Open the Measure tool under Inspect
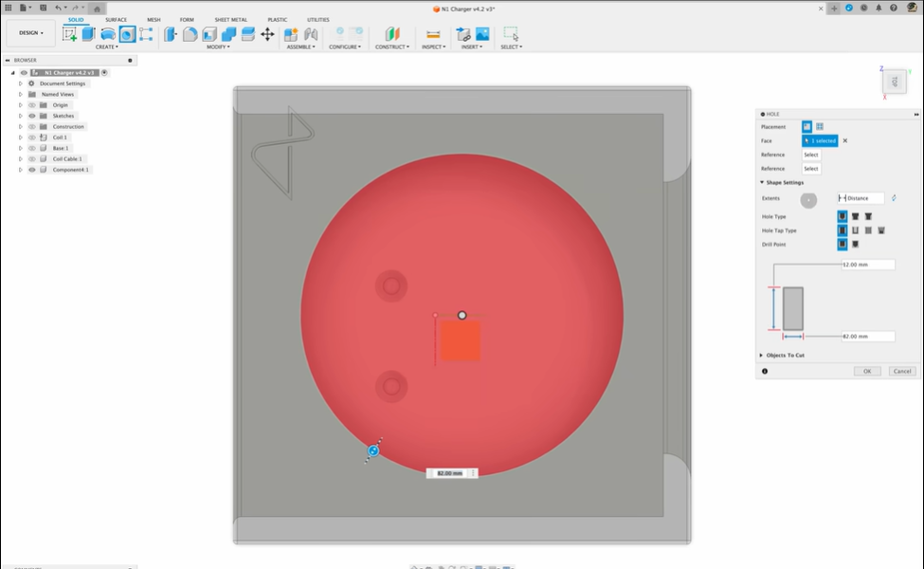 [x=433, y=34]
